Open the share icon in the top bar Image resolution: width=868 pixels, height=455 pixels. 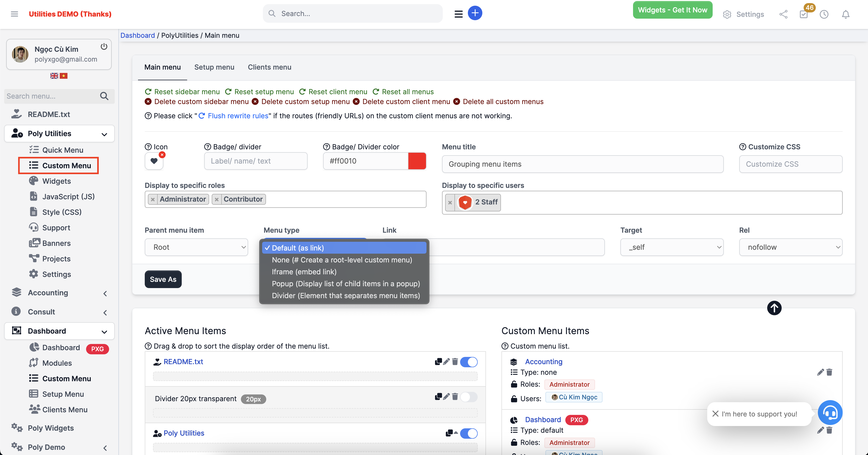(x=783, y=14)
